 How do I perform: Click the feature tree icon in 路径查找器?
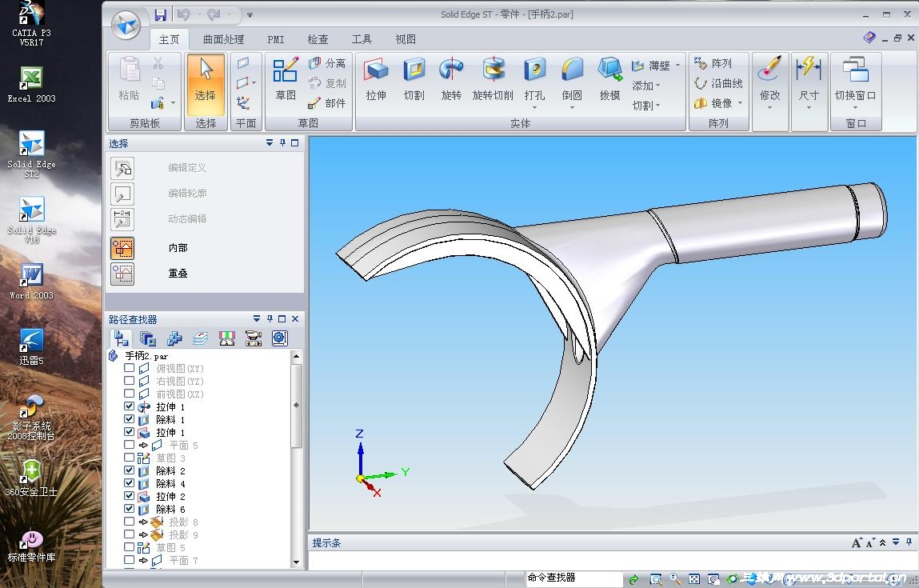(122, 338)
